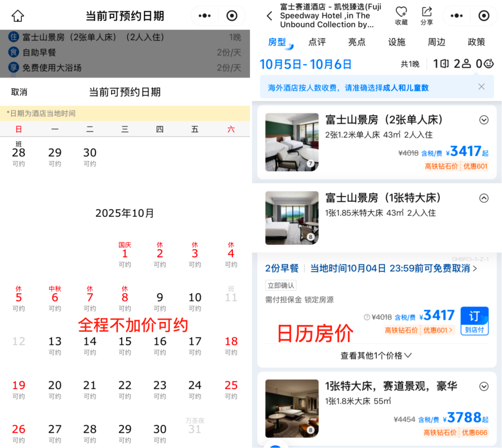Change stay dates 10月5日-10月6日
This screenshot has width=502, height=448.
(x=305, y=64)
